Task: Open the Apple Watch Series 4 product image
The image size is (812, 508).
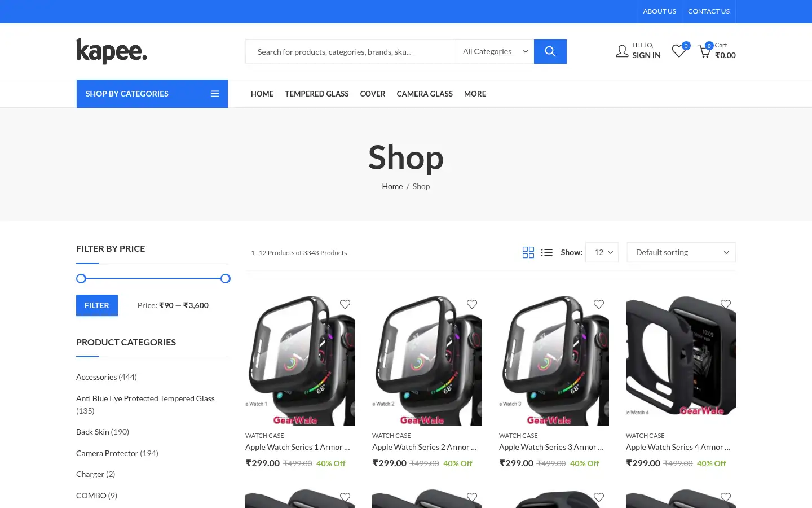Action: [x=681, y=360]
